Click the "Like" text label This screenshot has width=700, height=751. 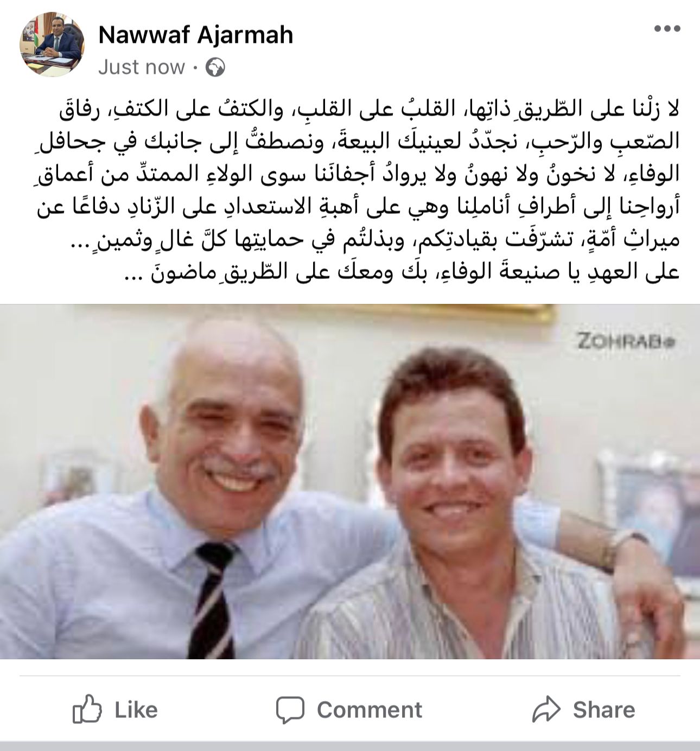coord(136,710)
